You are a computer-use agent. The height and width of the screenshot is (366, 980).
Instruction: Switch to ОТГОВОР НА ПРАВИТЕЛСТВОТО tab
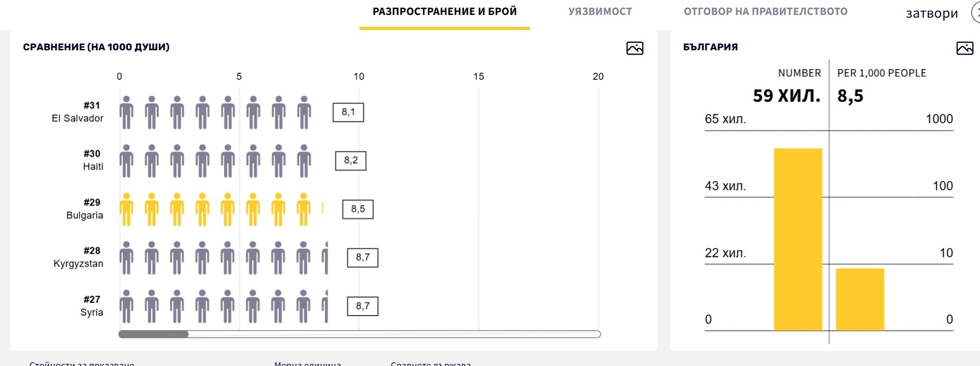click(766, 12)
